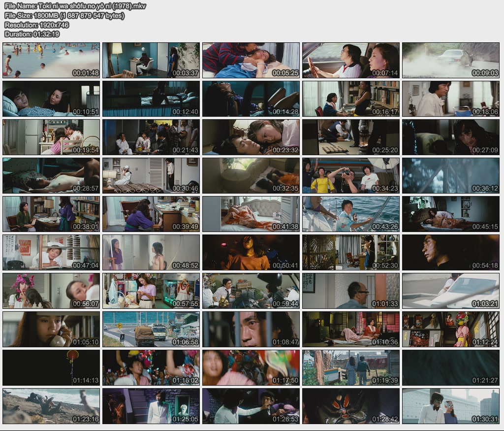Click the profile close-up 00:54:18

tap(451, 253)
